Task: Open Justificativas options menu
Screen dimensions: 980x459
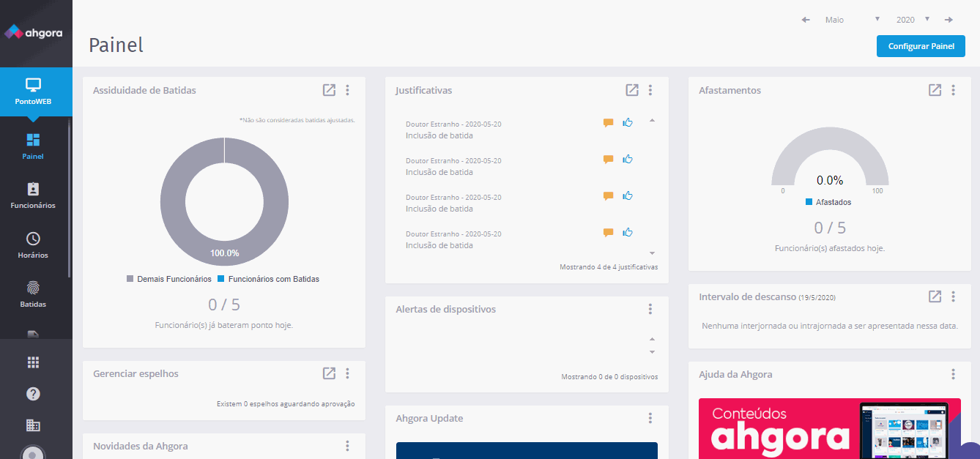Action: point(650,90)
